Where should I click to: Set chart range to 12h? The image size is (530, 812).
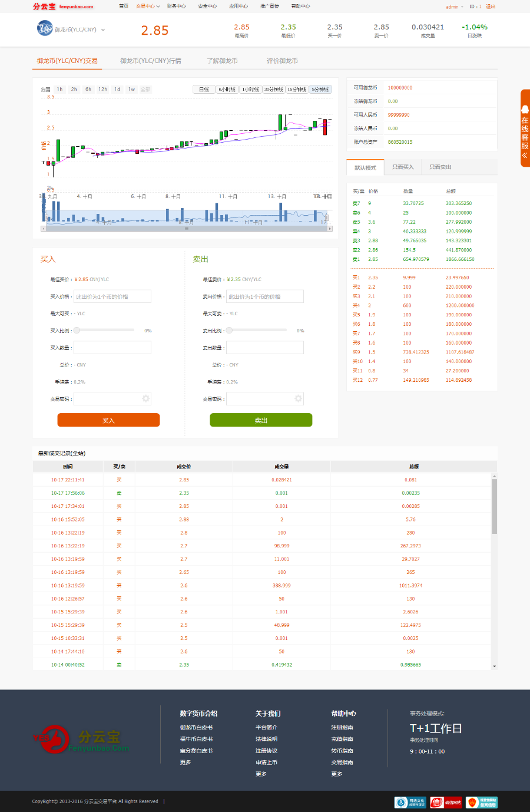(102, 90)
